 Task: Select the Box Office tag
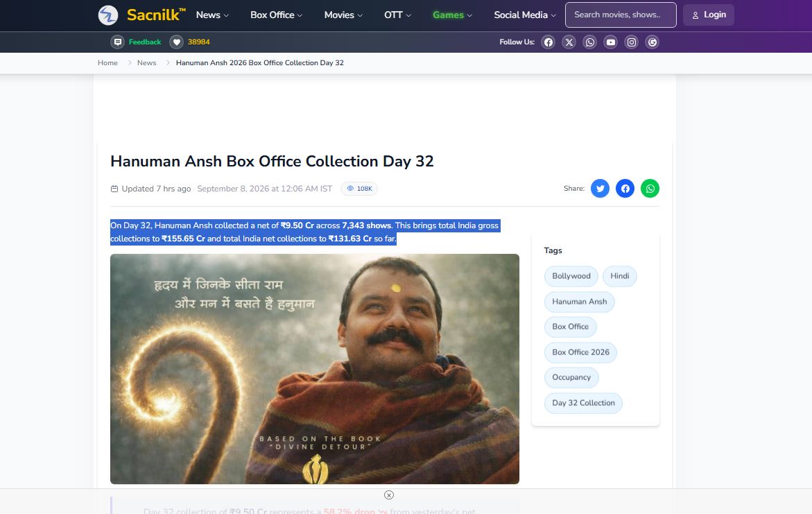click(570, 327)
